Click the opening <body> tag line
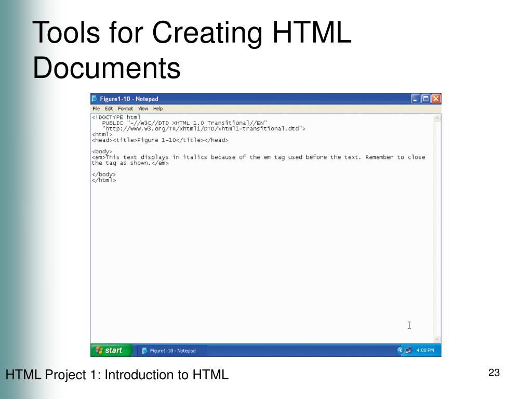The width and height of the screenshot is (532, 399). tap(102, 151)
